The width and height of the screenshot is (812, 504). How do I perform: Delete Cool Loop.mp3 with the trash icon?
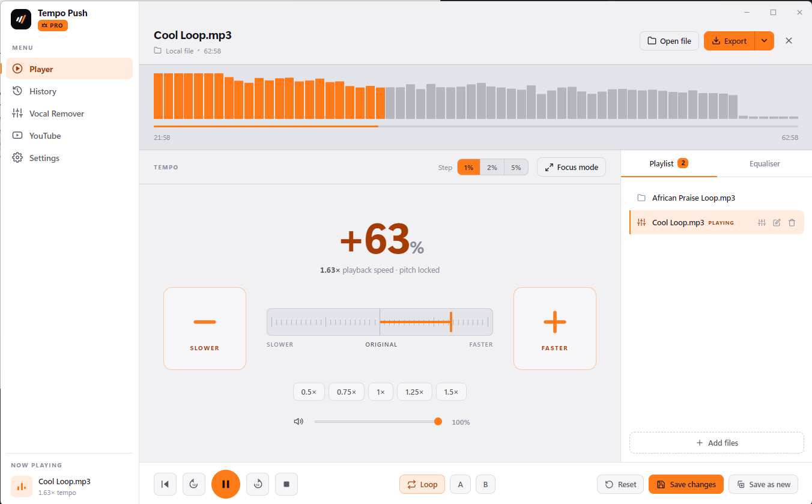coord(792,222)
